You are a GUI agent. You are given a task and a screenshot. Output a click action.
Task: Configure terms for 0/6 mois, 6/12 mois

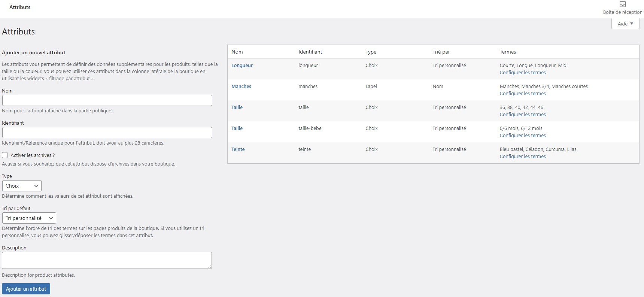[x=522, y=136]
